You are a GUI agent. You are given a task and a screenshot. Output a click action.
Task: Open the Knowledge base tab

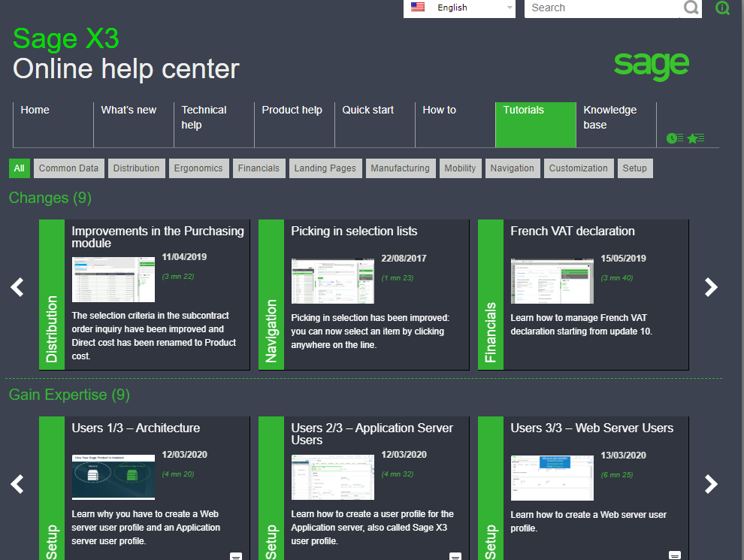tap(616, 125)
